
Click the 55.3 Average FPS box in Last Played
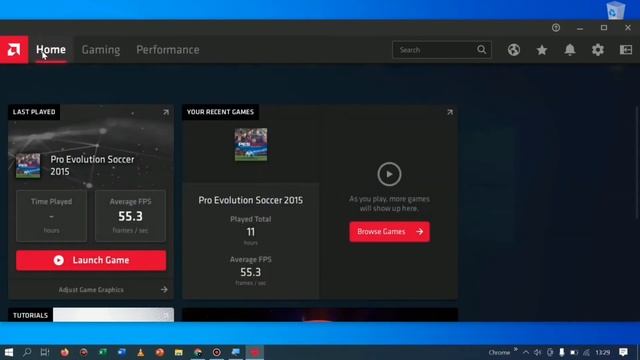[130, 216]
